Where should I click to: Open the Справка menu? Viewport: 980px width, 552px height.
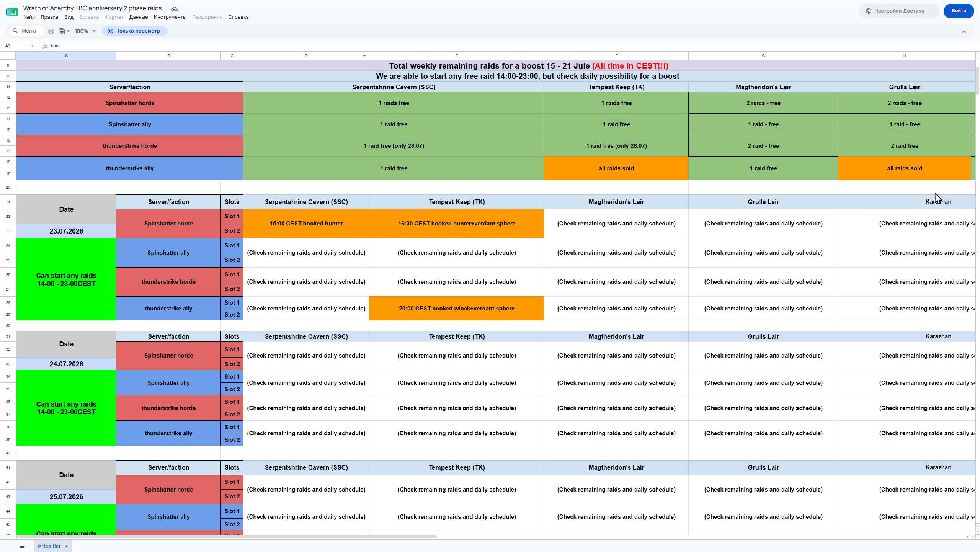pos(238,17)
